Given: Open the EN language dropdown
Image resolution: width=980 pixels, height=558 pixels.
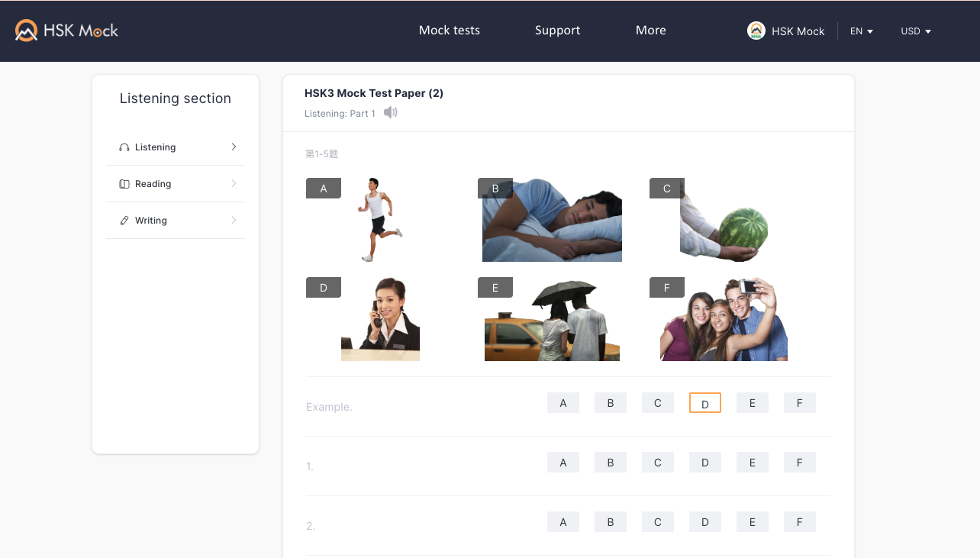Looking at the screenshot, I should point(862,31).
